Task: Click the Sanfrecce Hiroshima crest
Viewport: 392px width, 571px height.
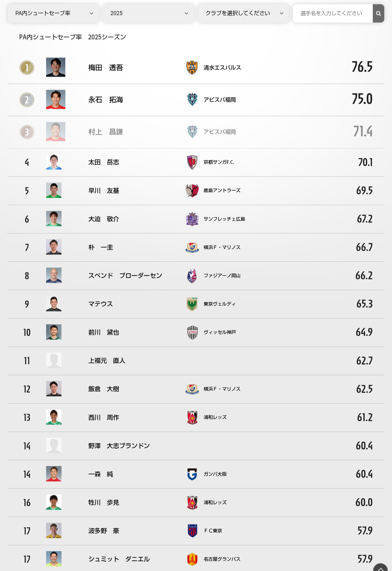Action: (x=192, y=219)
